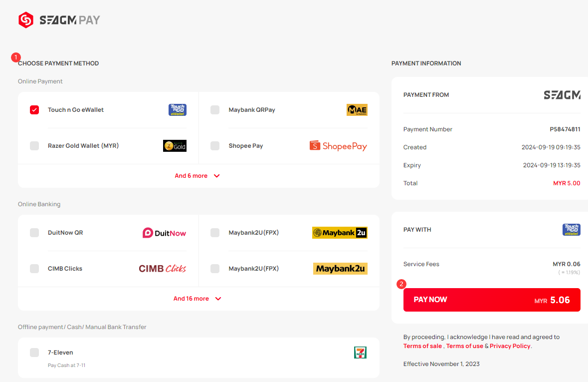Viewport: 588px width, 382px height.
Task: Open the Terms of sale link
Action: 422,346
